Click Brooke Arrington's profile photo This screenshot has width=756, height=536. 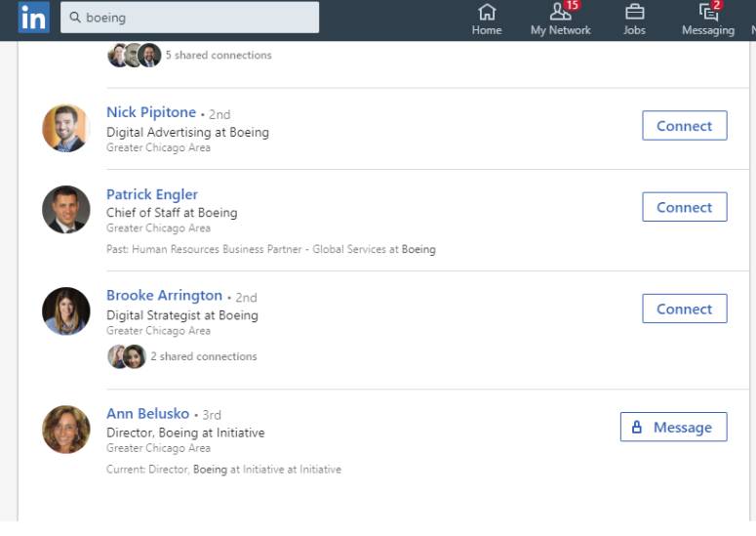click(x=66, y=311)
